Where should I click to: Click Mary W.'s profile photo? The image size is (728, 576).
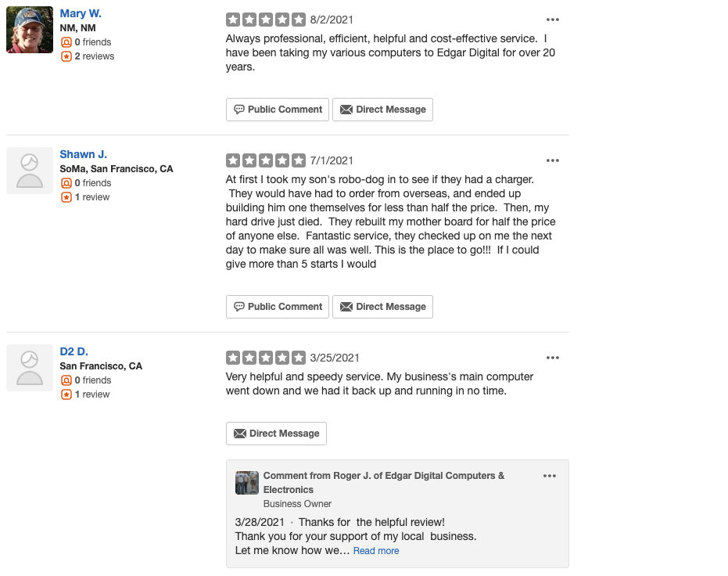(30, 31)
